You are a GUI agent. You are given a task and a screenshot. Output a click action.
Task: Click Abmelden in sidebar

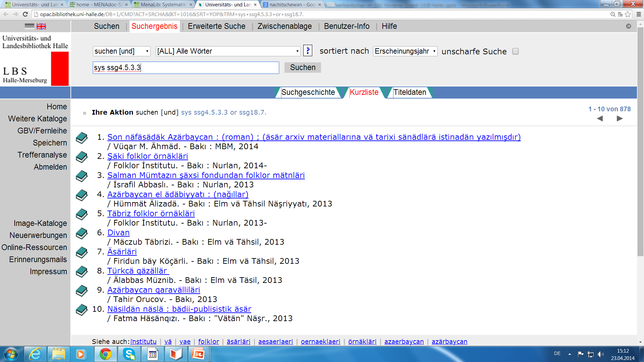pos(50,167)
